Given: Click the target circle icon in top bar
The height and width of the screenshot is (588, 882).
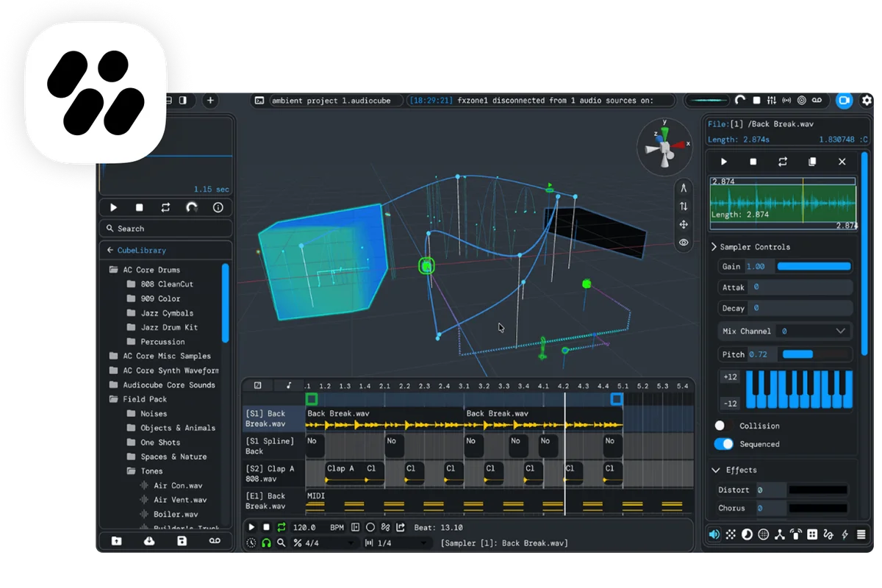Looking at the screenshot, I should tap(801, 101).
